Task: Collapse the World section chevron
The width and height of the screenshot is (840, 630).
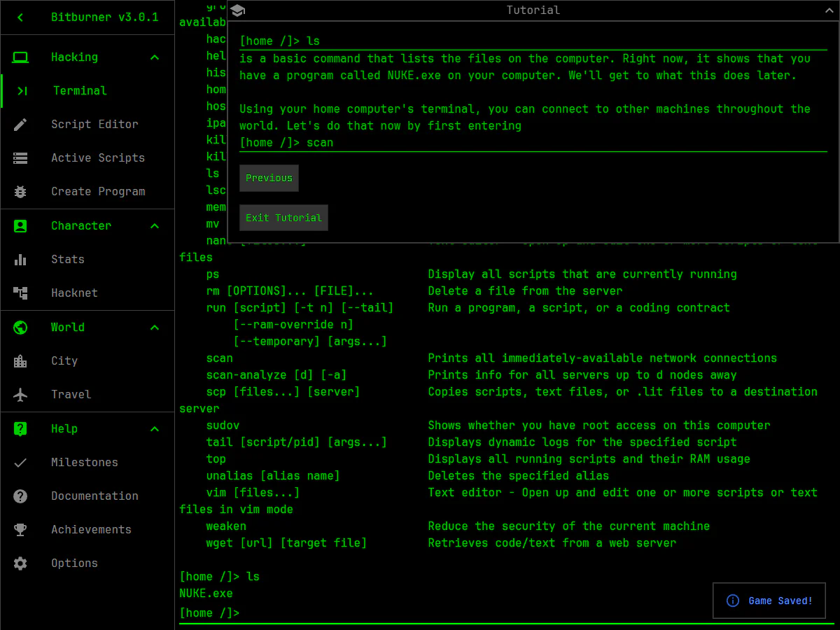Action: coord(155,328)
